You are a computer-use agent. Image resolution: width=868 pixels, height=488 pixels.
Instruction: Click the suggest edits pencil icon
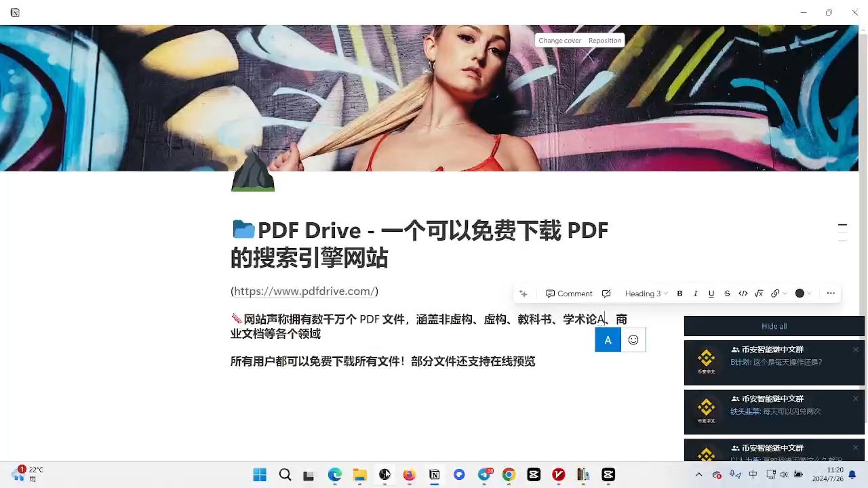(606, 293)
